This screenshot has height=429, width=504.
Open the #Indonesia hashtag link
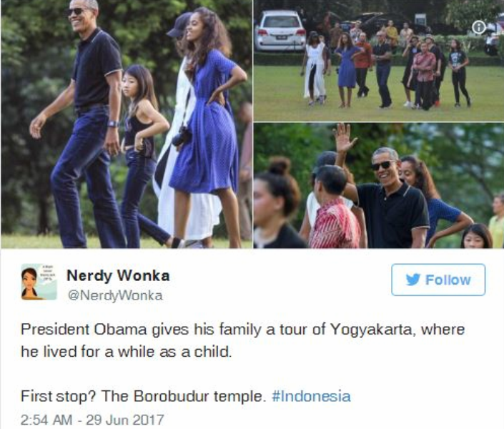click(311, 396)
